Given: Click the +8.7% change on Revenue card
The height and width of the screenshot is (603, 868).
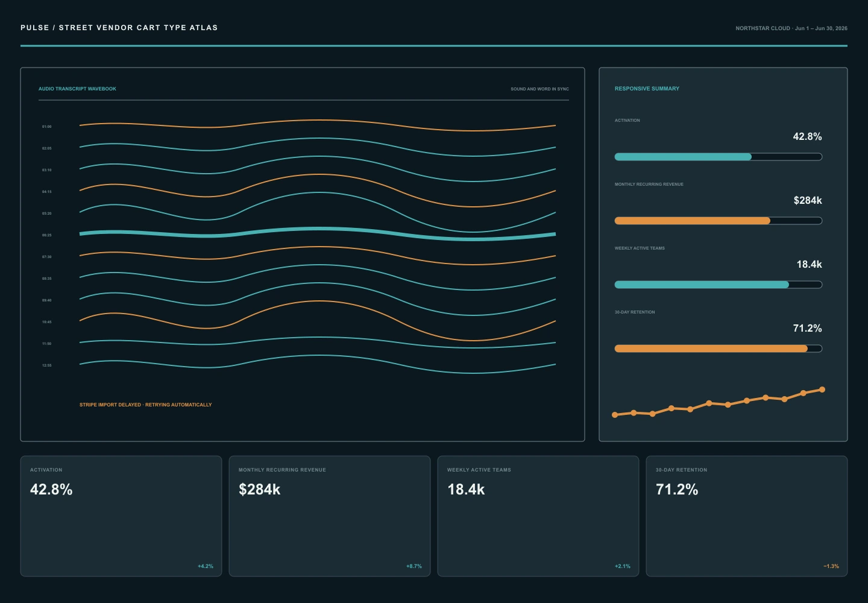Looking at the screenshot, I should click(414, 566).
